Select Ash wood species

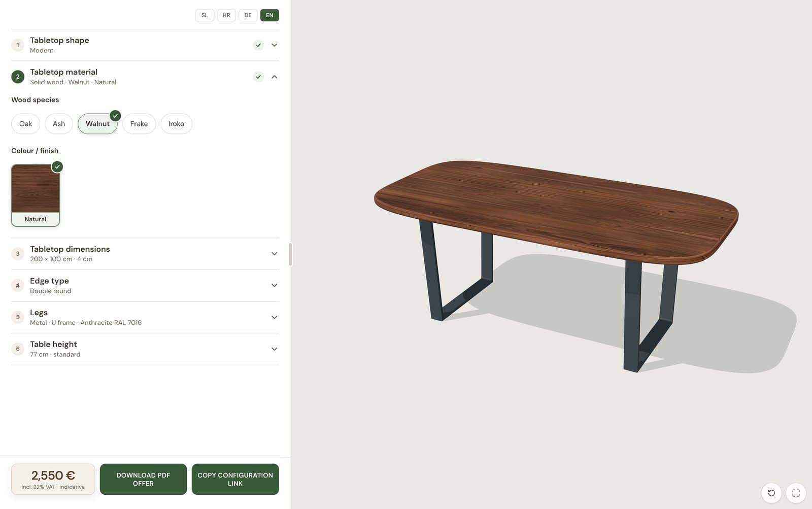59,124
